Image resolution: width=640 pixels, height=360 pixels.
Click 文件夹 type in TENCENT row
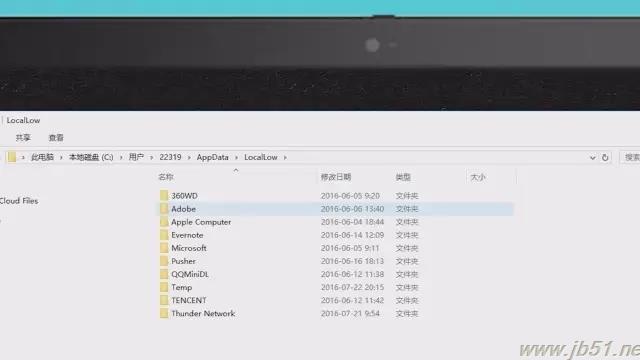point(407,300)
